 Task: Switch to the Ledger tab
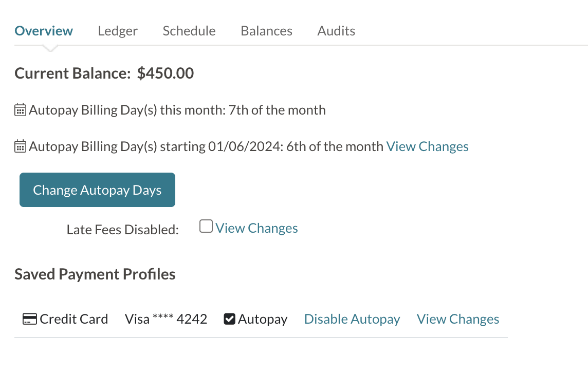click(x=118, y=31)
